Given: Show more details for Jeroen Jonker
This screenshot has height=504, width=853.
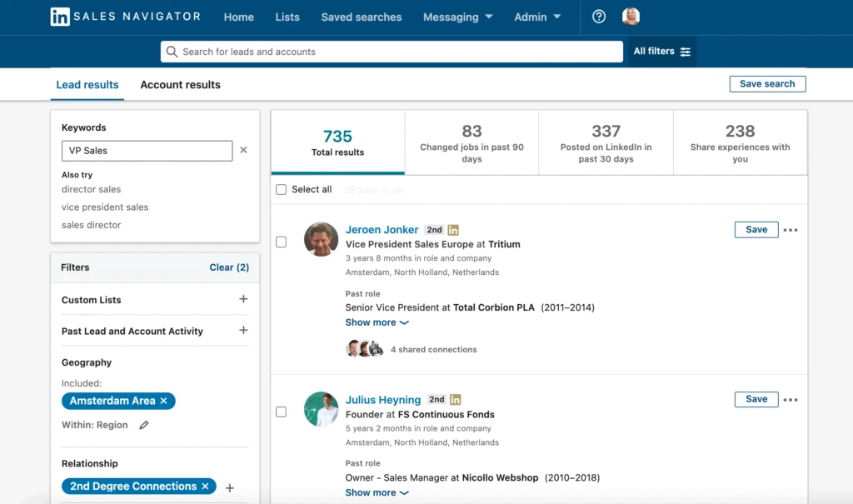Looking at the screenshot, I should [377, 322].
